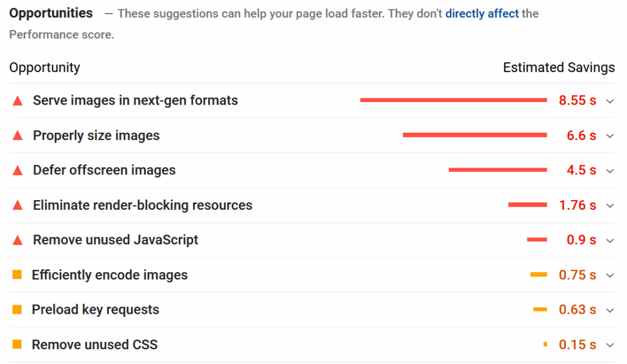Screen dimensions: 627x364
Task: Click orange square beside Efficiently encode images
Action: pyautogui.click(x=17, y=275)
